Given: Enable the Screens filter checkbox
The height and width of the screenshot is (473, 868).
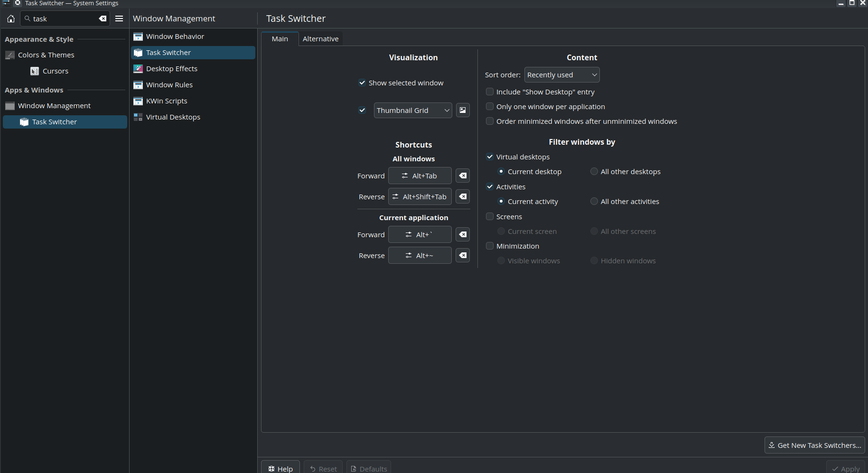Looking at the screenshot, I should pyautogui.click(x=490, y=217).
